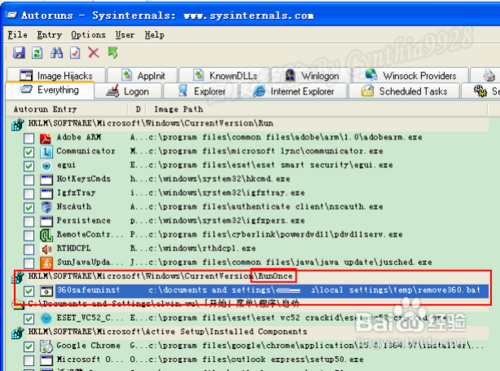Switch to the Winsock Providers tab
The width and height of the screenshot is (500, 371).
pyautogui.click(x=411, y=75)
